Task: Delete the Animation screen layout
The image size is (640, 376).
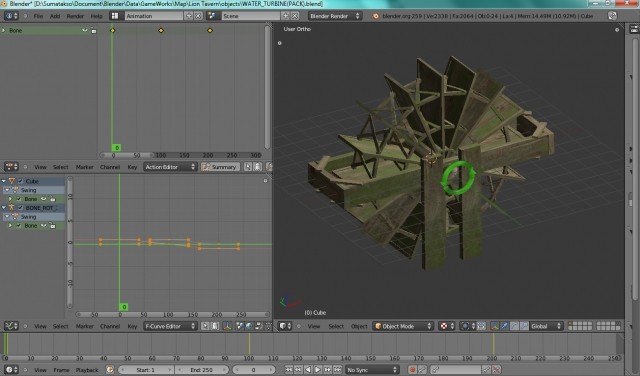Action: (198, 16)
